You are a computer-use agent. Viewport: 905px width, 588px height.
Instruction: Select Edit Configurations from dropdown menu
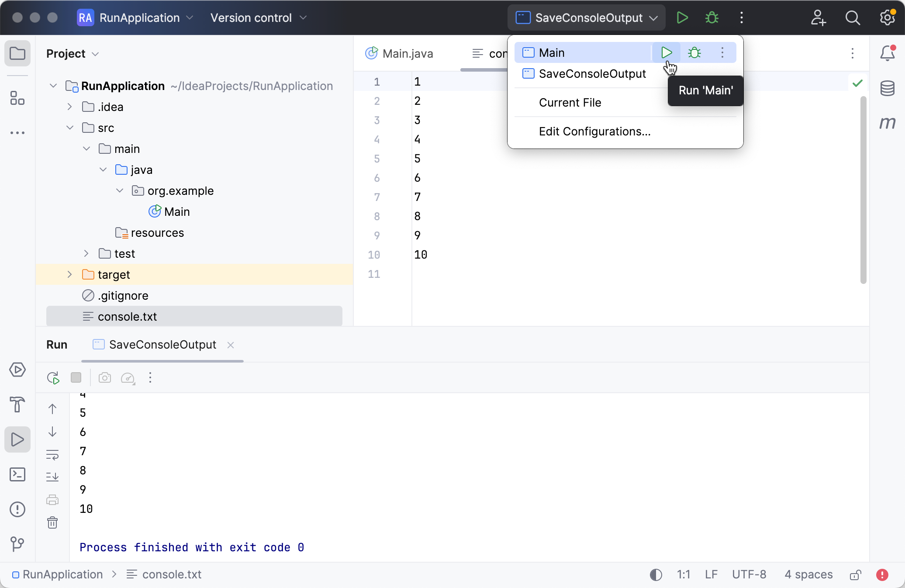coord(594,131)
